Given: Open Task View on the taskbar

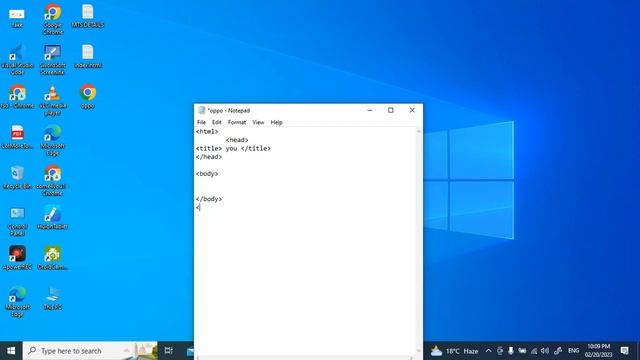Looking at the screenshot, I should 169,351.
